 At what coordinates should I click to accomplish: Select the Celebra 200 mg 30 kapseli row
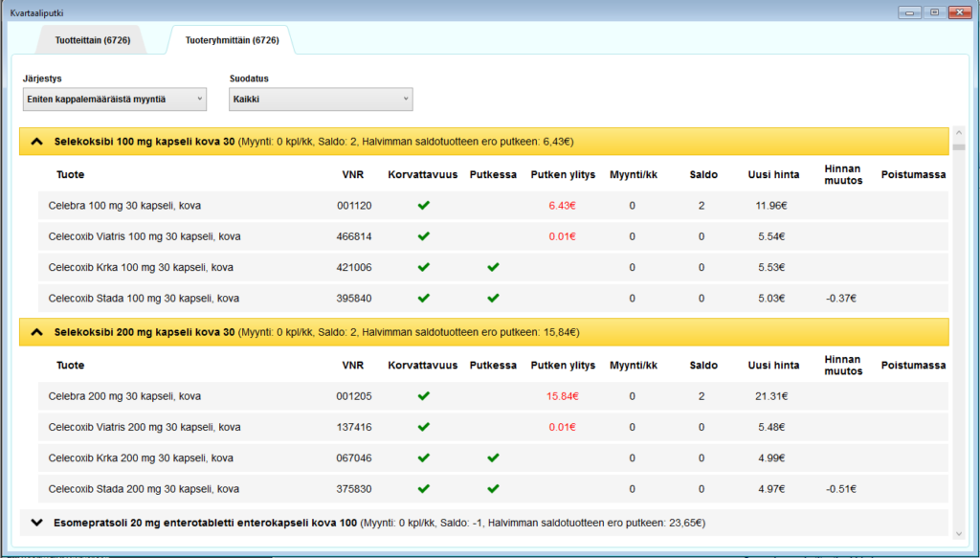pyautogui.click(x=493, y=396)
